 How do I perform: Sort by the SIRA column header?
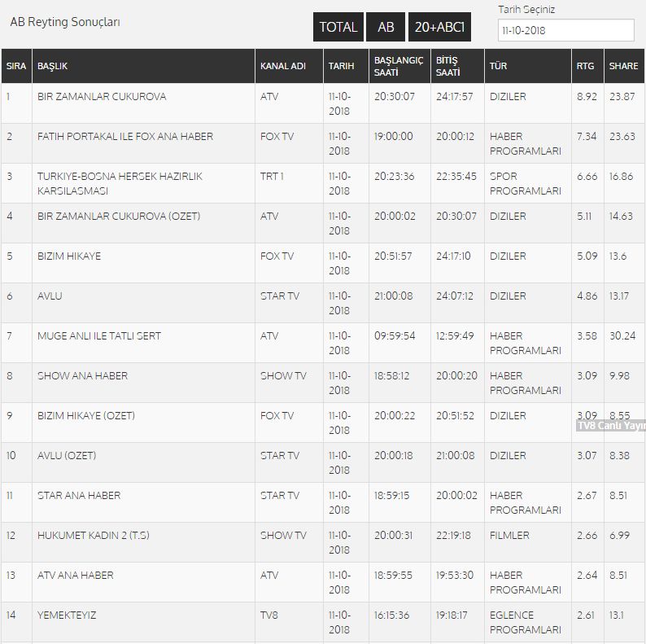tap(16, 66)
